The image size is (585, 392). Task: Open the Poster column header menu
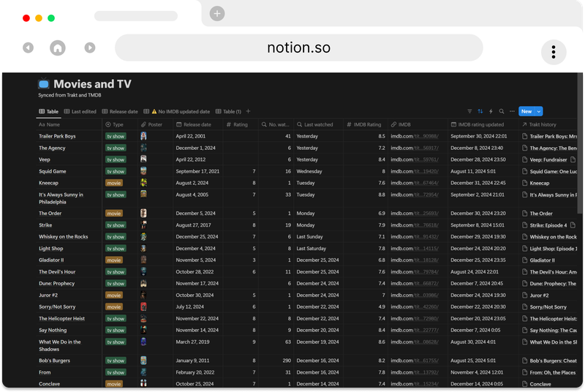point(151,124)
